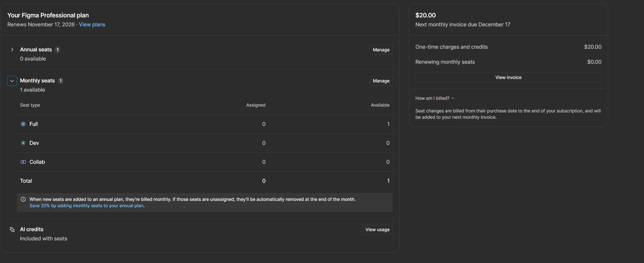
Task: Select the 'Your Figma Professional plan' heading
Action: [x=48, y=15]
